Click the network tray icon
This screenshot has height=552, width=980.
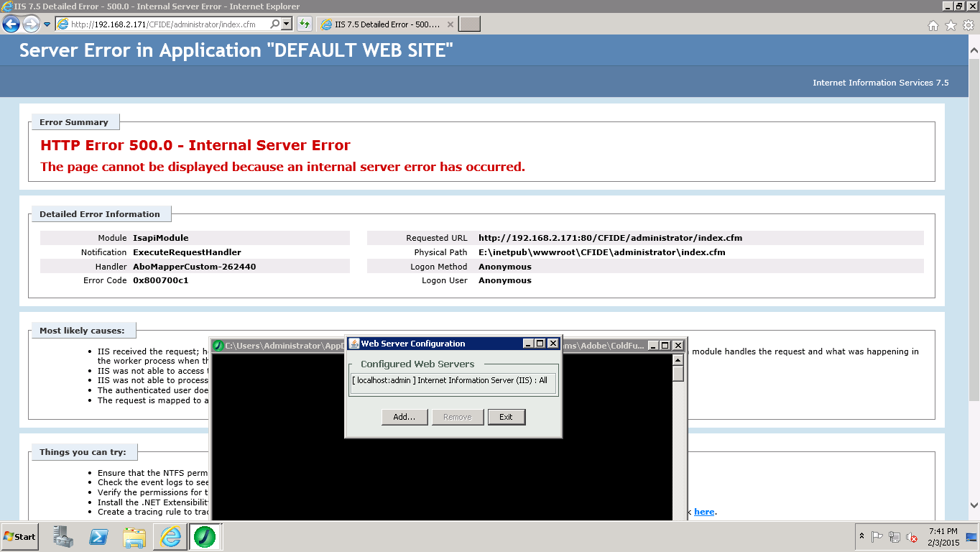(895, 536)
